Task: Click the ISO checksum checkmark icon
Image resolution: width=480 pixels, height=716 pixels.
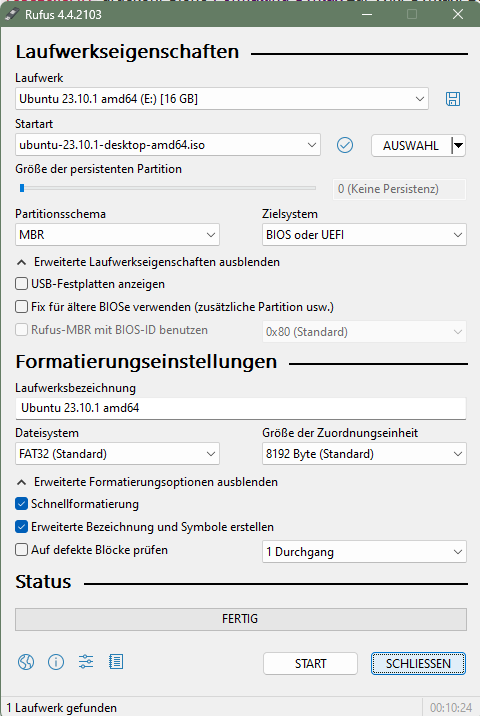Action: coord(345,145)
